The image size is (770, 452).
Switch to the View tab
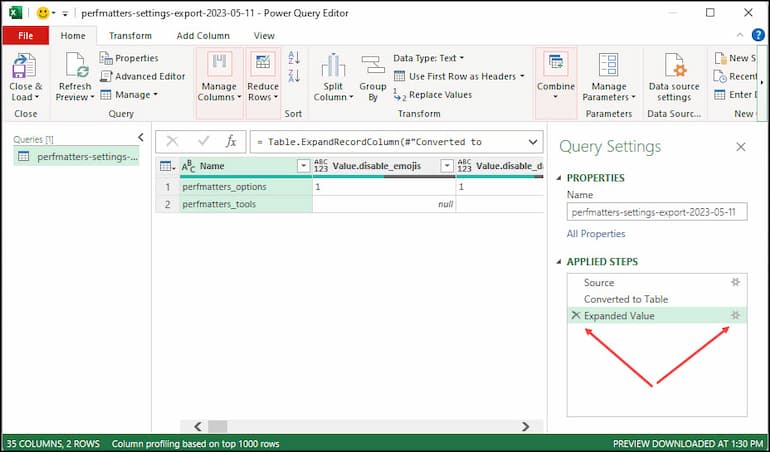pos(264,35)
